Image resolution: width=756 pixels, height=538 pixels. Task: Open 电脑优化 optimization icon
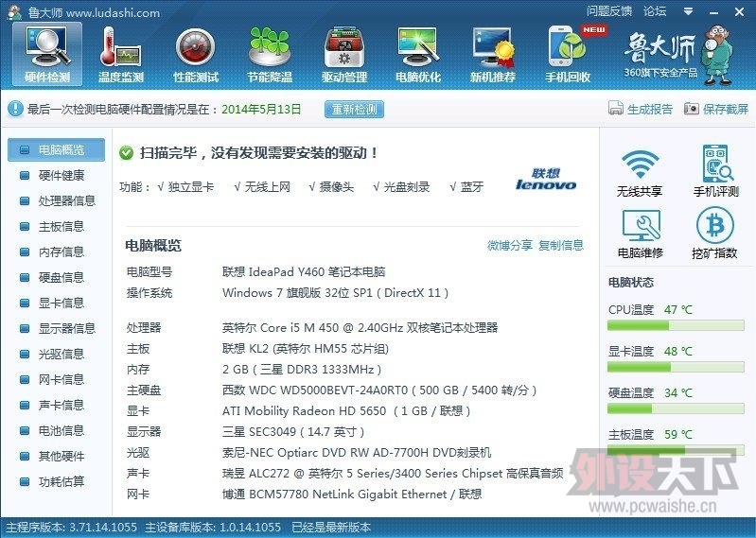(x=418, y=54)
